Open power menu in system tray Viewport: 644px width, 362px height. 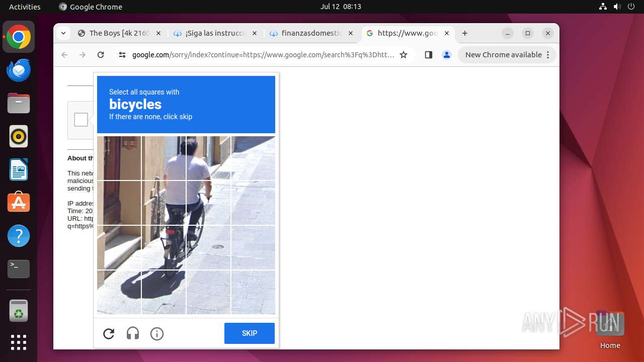[630, 7]
